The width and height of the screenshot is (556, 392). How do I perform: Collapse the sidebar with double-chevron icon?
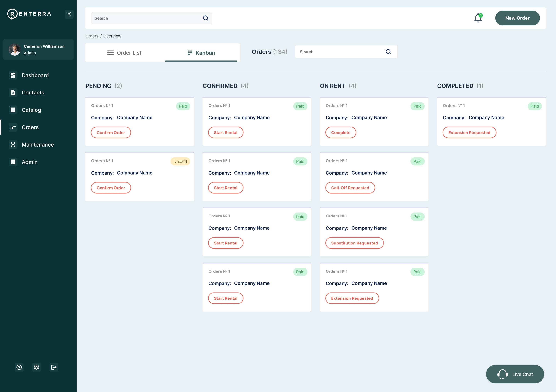click(x=69, y=14)
